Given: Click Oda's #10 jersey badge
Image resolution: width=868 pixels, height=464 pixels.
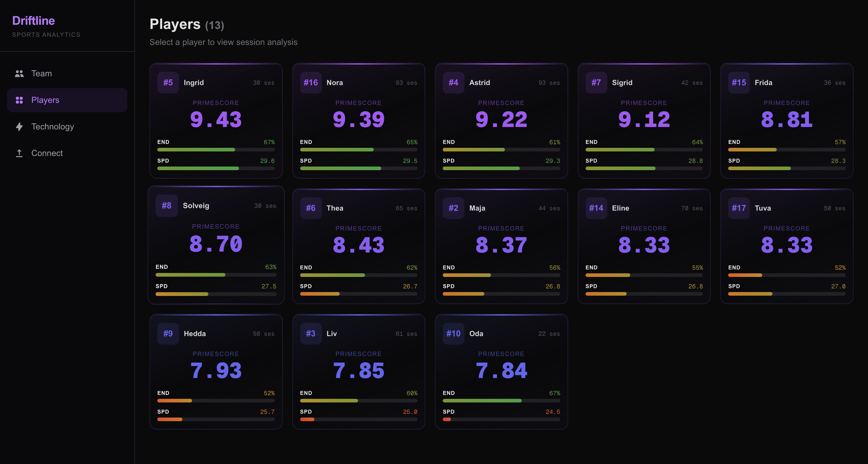Looking at the screenshot, I should pyautogui.click(x=453, y=333).
